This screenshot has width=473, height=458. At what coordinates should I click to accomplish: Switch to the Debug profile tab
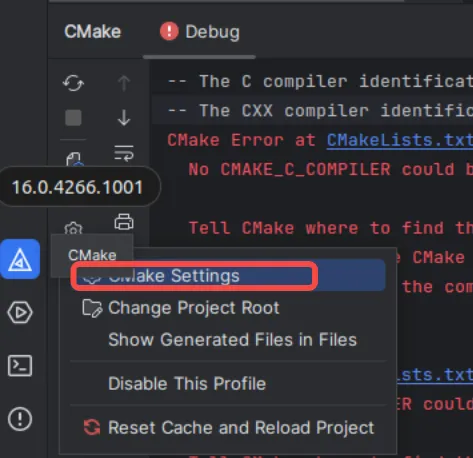tap(200, 32)
